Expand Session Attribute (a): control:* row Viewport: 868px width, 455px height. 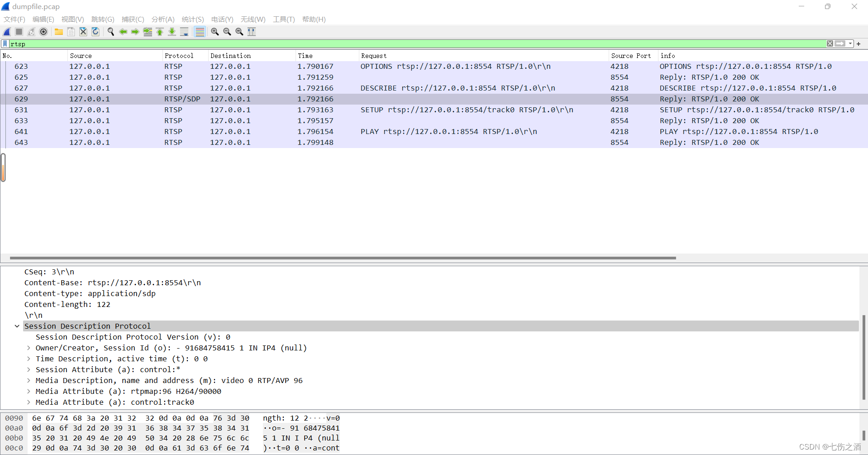[x=29, y=369]
